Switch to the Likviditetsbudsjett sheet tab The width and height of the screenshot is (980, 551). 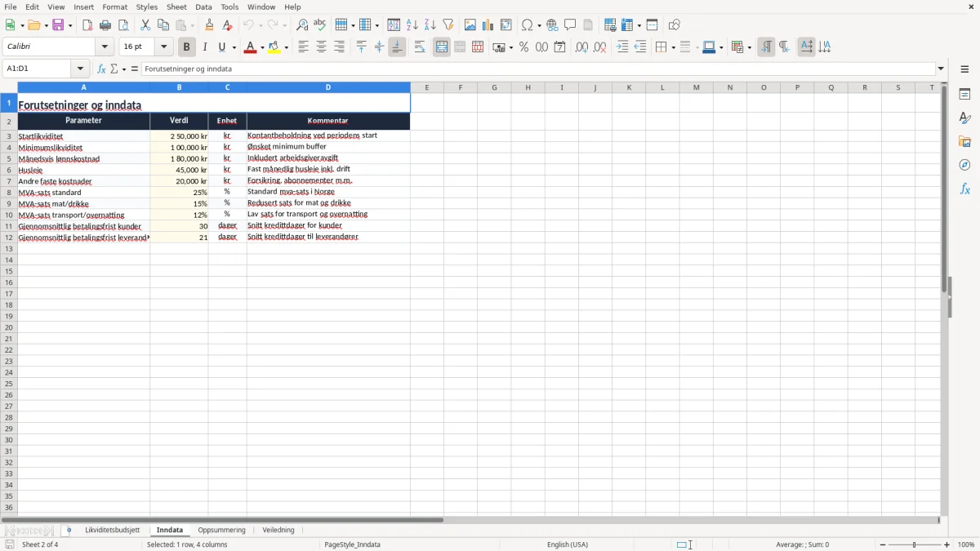pyautogui.click(x=113, y=531)
